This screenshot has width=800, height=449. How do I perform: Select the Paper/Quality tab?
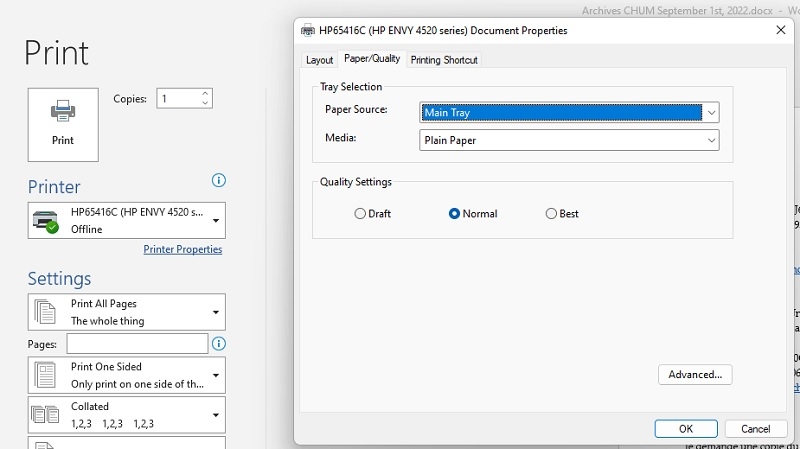pos(372,59)
